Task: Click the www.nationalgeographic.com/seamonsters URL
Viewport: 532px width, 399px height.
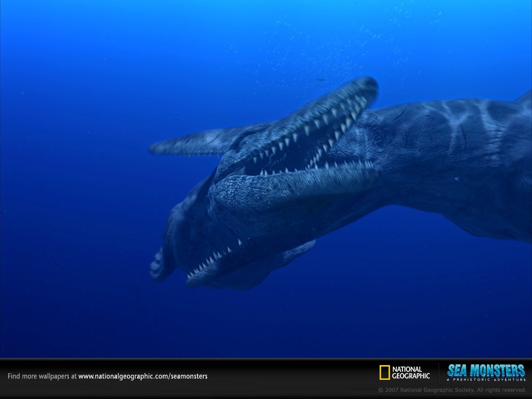Action: click(143, 376)
